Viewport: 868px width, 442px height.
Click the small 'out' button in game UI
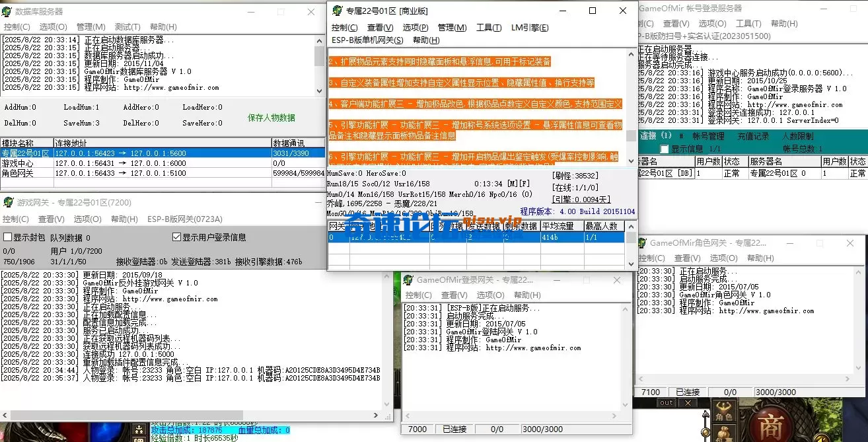(x=667, y=402)
